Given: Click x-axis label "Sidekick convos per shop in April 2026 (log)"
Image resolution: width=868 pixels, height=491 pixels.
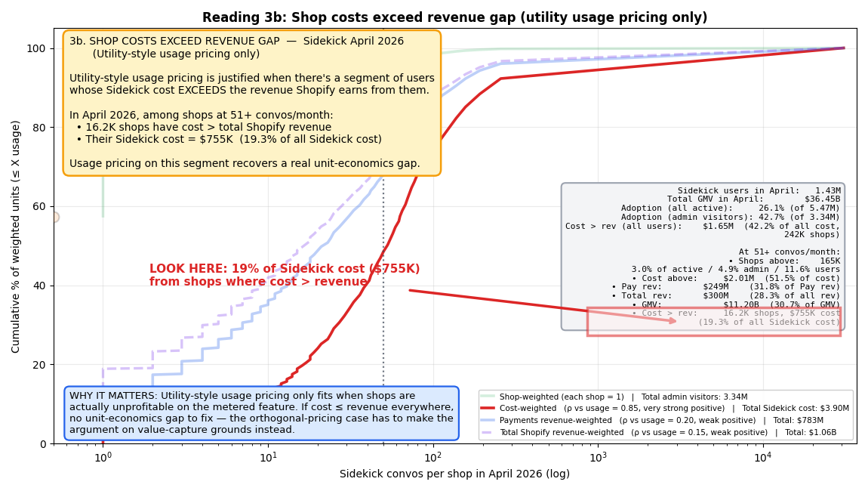Looking at the screenshot, I should coord(454,474).
